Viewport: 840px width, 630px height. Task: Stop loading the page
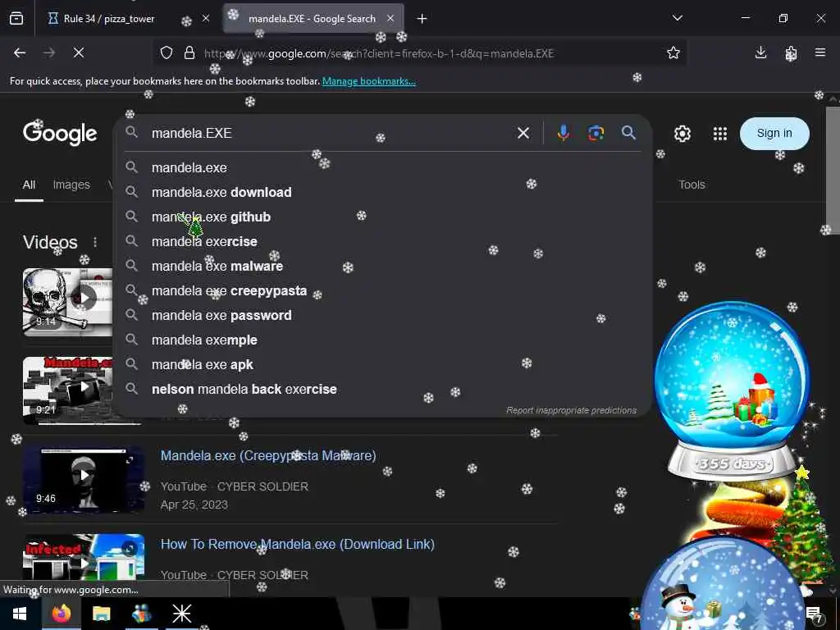(x=78, y=52)
